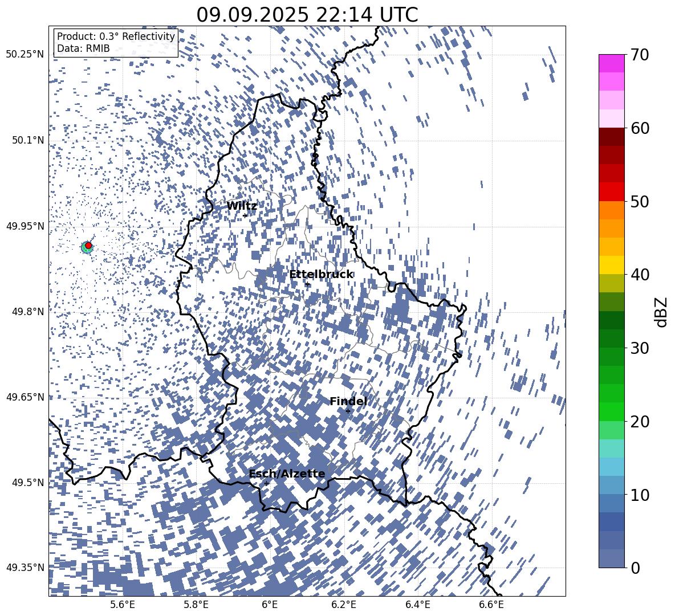This screenshot has height=616, width=675.
Task: Click the colorbar tick label 20
Action: (x=640, y=422)
